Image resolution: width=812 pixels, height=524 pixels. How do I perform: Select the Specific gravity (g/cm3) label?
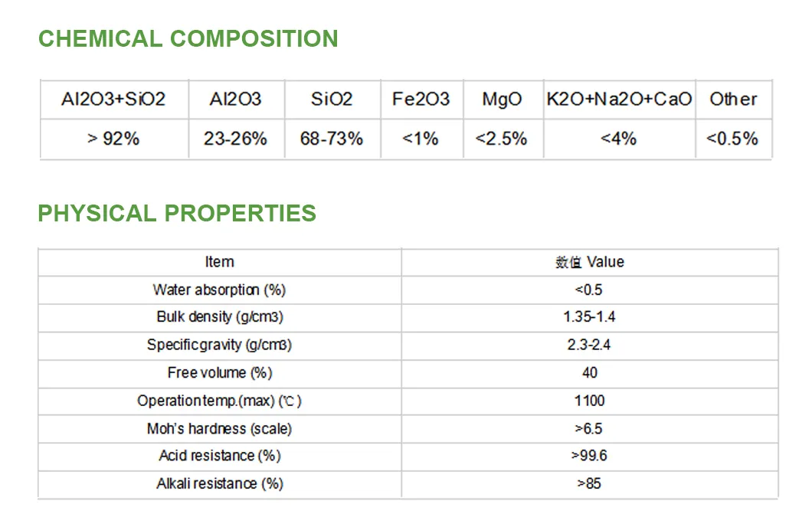[219, 345]
